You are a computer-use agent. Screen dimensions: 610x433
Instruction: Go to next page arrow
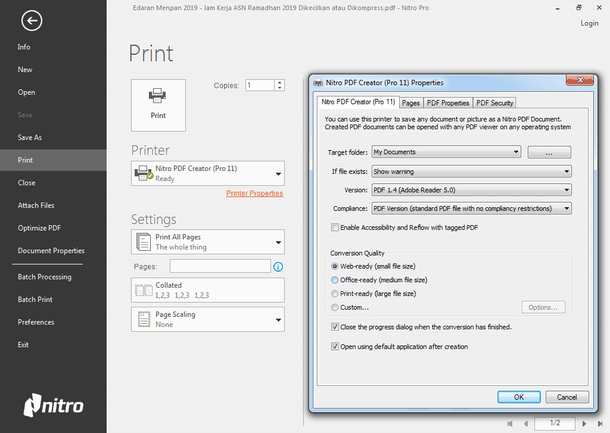pyautogui.click(x=584, y=424)
